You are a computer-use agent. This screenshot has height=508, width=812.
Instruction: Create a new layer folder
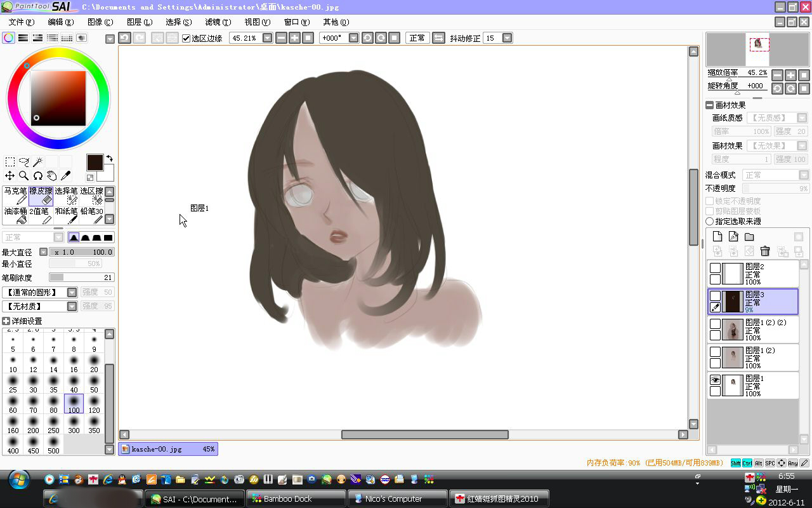pyautogui.click(x=749, y=237)
